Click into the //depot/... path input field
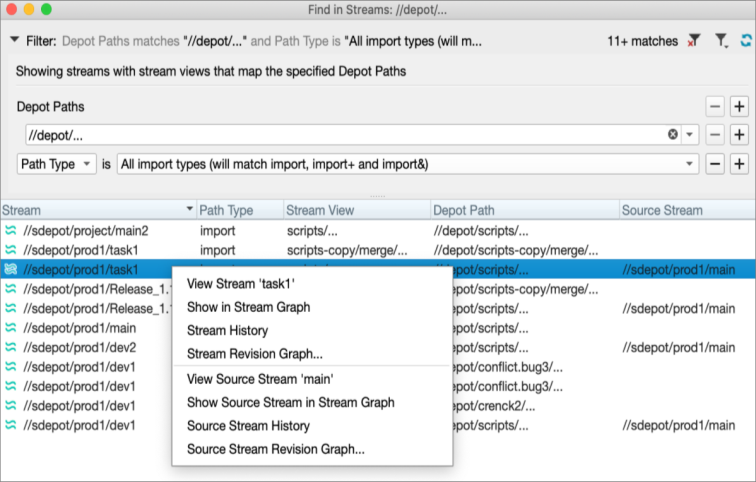 [340, 135]
